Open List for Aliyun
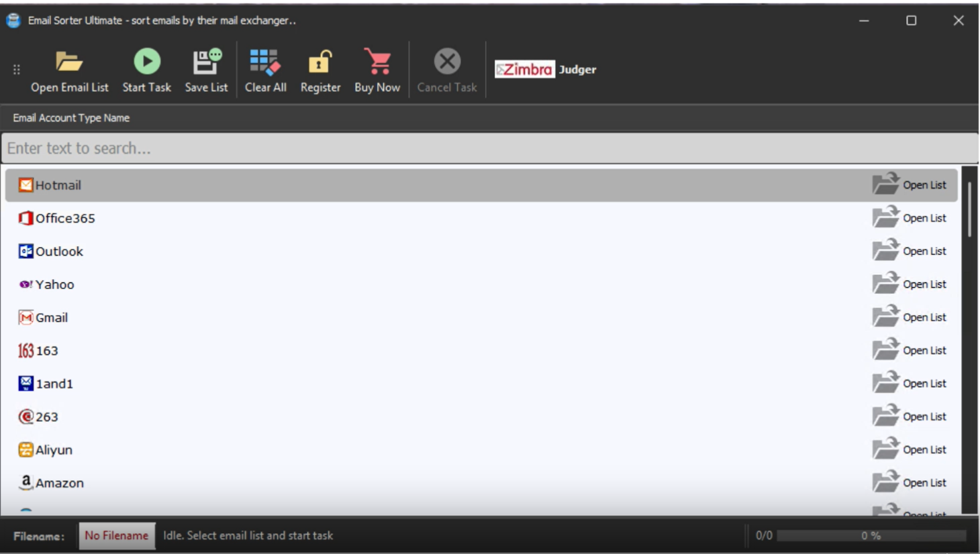This screenshot has width=980, height=554. pyautogui.click(x=910, y=449)
